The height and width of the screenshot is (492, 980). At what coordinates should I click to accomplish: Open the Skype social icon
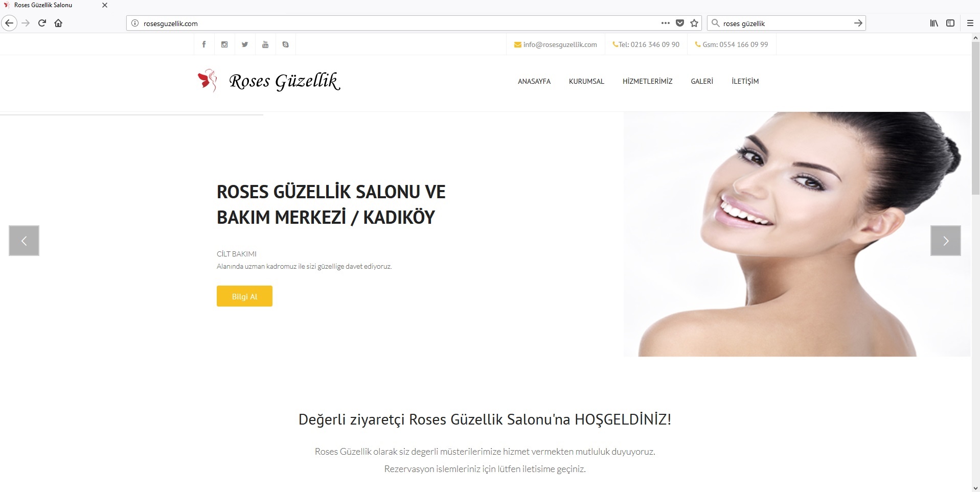[x=286, y=44]
